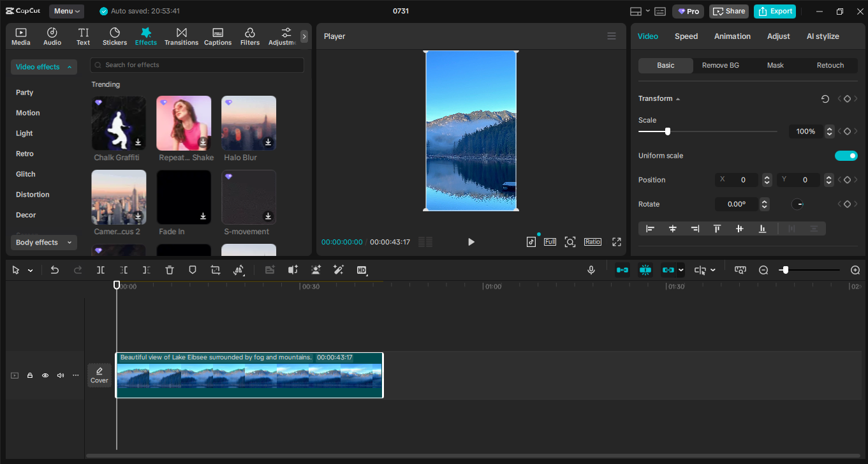Open the Speed tab
868x464 pixels.
686,36
